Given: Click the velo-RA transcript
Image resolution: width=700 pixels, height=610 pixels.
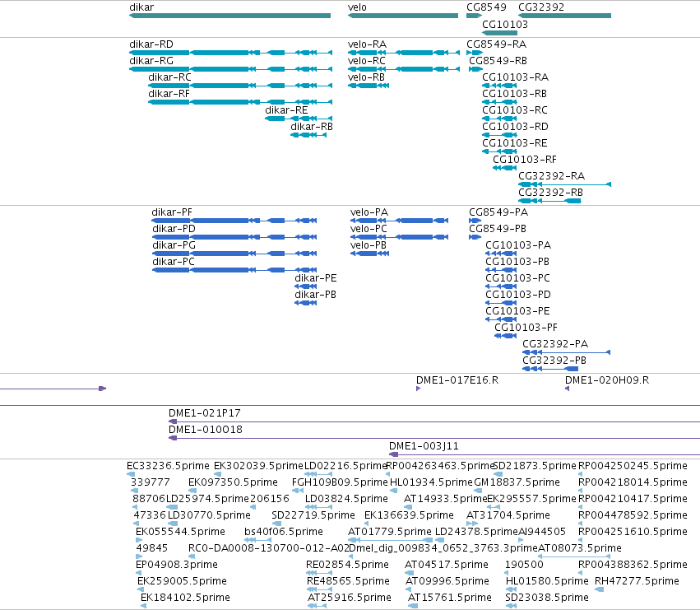Looking at the screenshot, I should click(404, 53).
